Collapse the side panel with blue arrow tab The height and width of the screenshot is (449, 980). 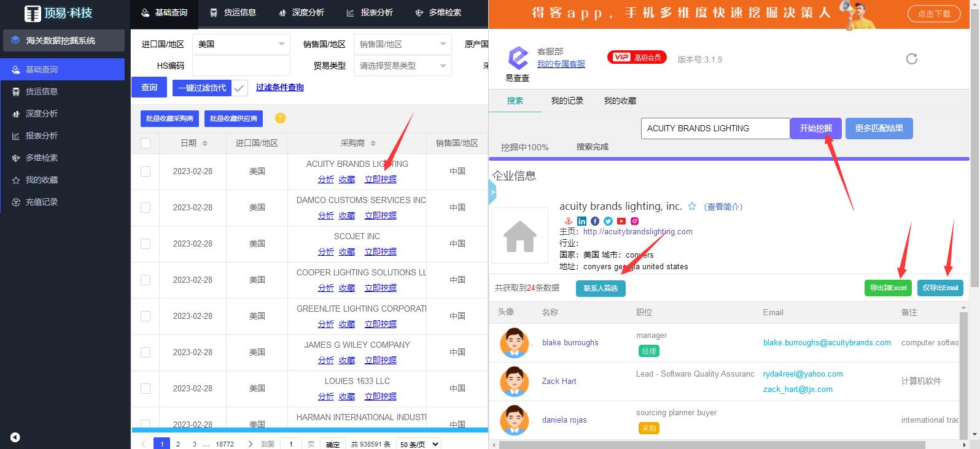pyautogui.click(x=492, y=193)
